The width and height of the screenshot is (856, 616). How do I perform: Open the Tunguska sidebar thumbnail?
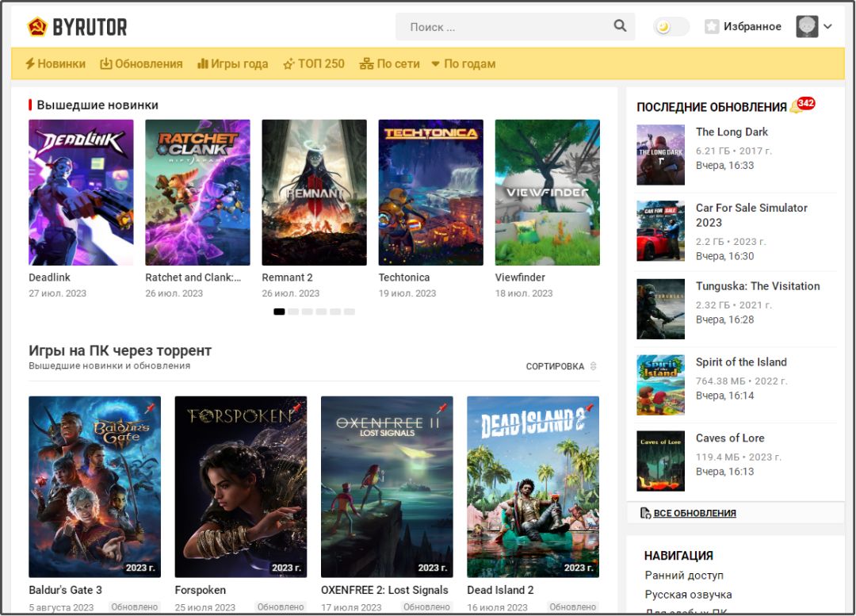click(x=660, y=309)
